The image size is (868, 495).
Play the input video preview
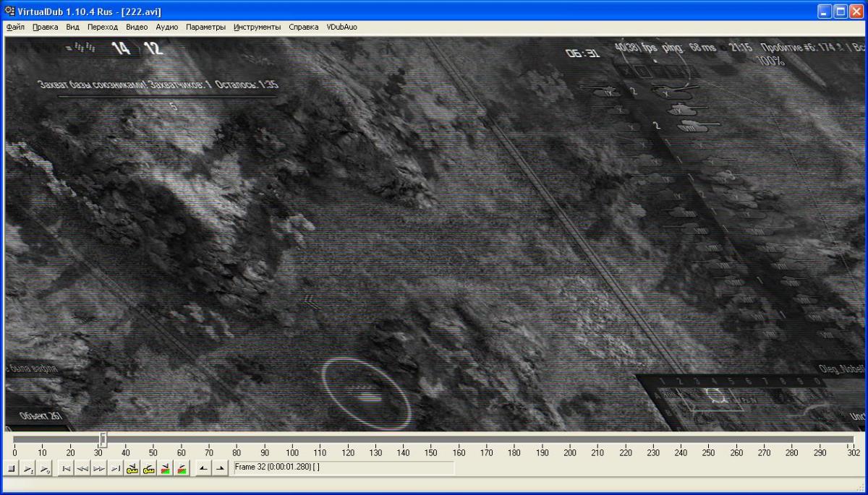click(x=28, y=469)
